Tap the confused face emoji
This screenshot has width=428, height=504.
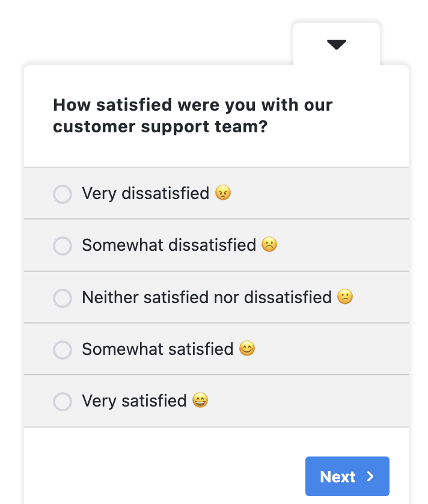pyautogui.click(x=345, y=297)
